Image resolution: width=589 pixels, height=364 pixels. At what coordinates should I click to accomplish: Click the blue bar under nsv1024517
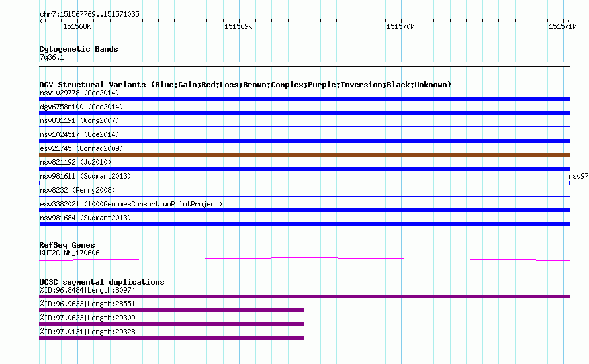pos(304,141)
